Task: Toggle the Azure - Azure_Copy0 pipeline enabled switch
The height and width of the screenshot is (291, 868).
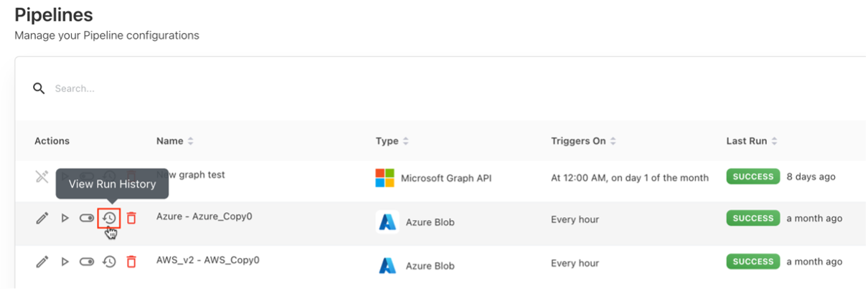Action: click(87, 218)
